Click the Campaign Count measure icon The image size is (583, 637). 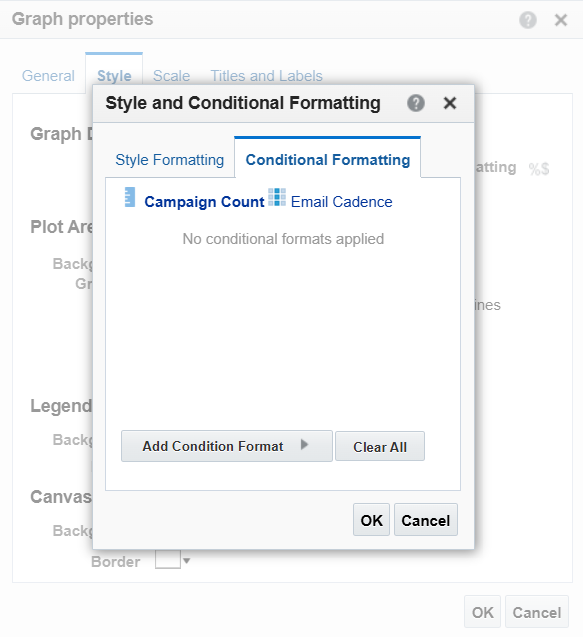pos(130,197)
